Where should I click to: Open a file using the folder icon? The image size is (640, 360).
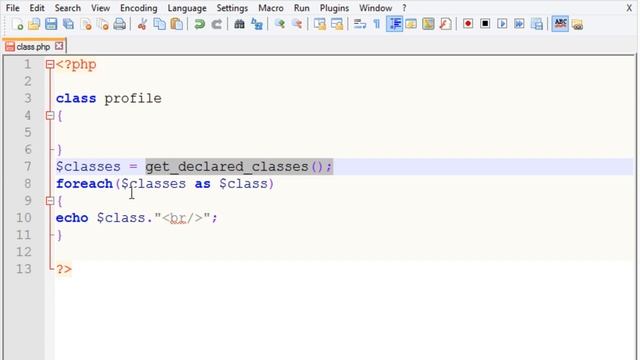click(34, 24)
